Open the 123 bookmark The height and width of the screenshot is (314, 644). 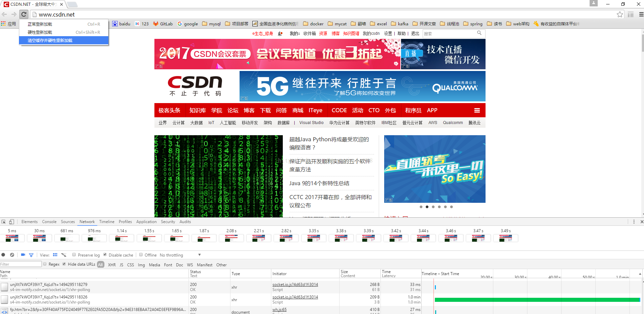142,24
